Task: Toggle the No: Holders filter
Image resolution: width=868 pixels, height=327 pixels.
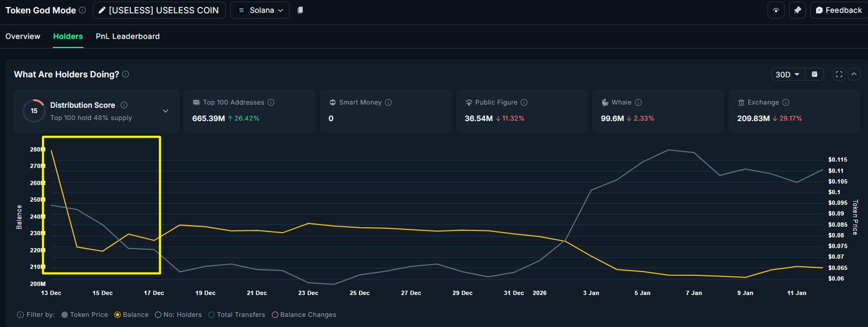Action: (158, 315)
